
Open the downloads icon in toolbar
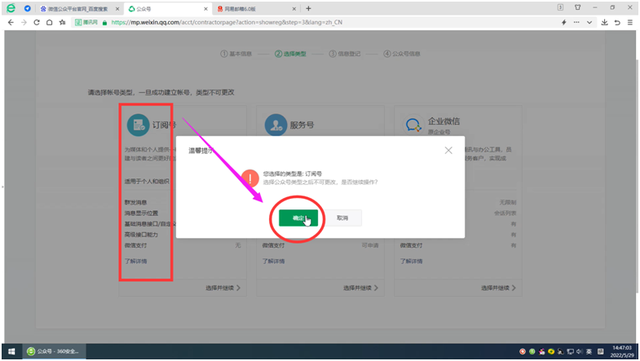click(x=604, y=22)
